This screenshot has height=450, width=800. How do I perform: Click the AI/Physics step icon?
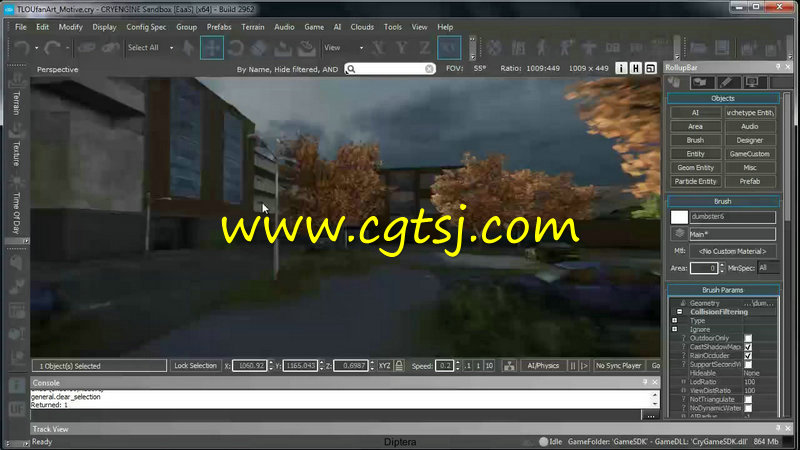click(x=584, y=366)
